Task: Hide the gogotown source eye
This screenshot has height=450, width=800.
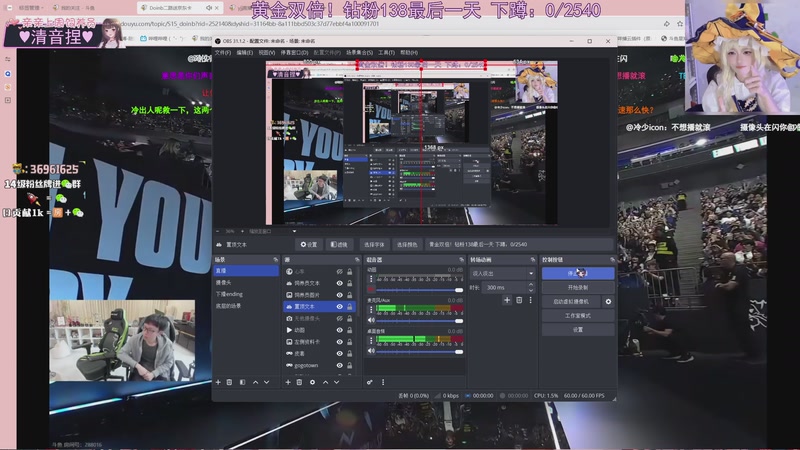Action: [x=339, y=365]
